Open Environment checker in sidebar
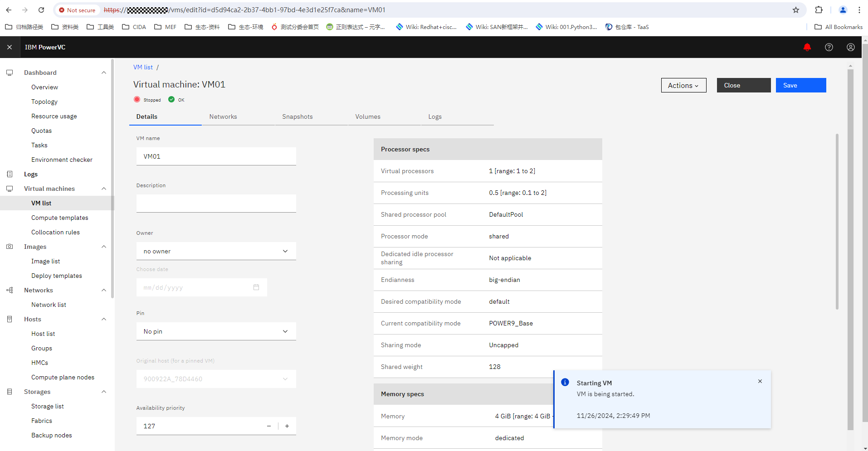 62,160
